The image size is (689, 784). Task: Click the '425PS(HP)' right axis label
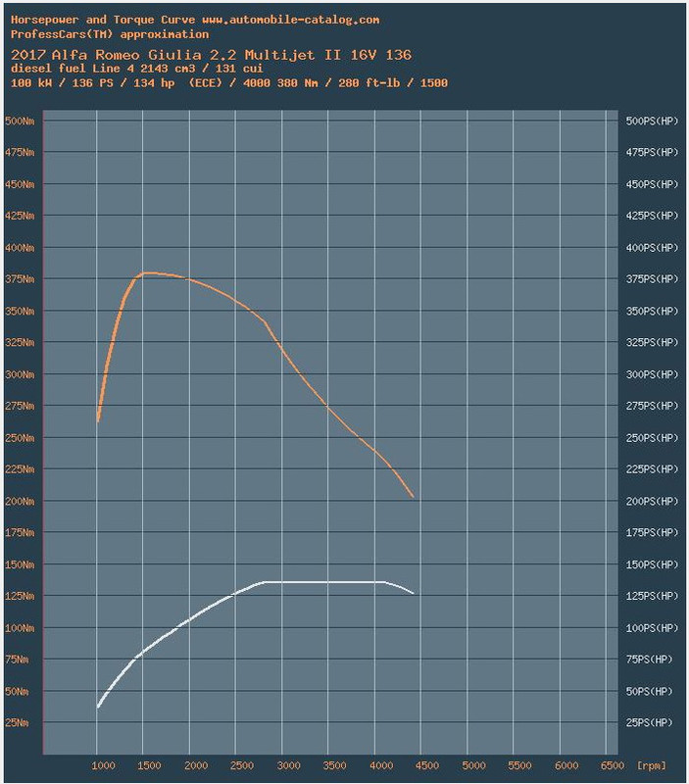tap(652, 216)
